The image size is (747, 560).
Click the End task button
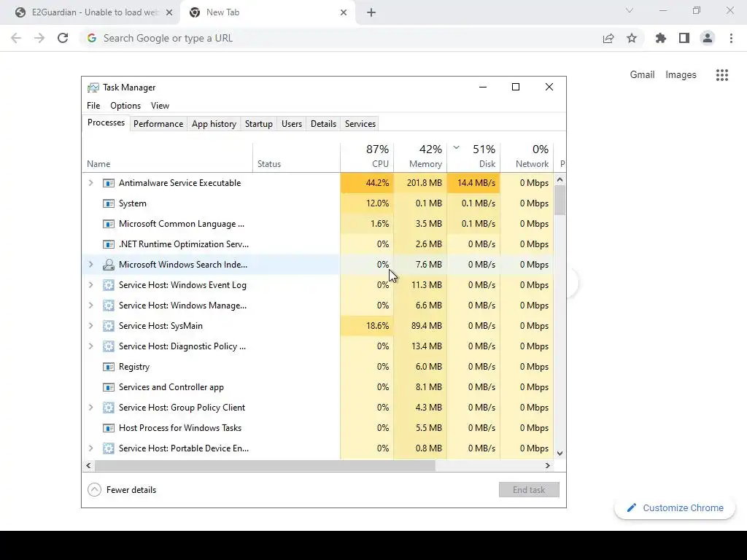coord(529,490)
